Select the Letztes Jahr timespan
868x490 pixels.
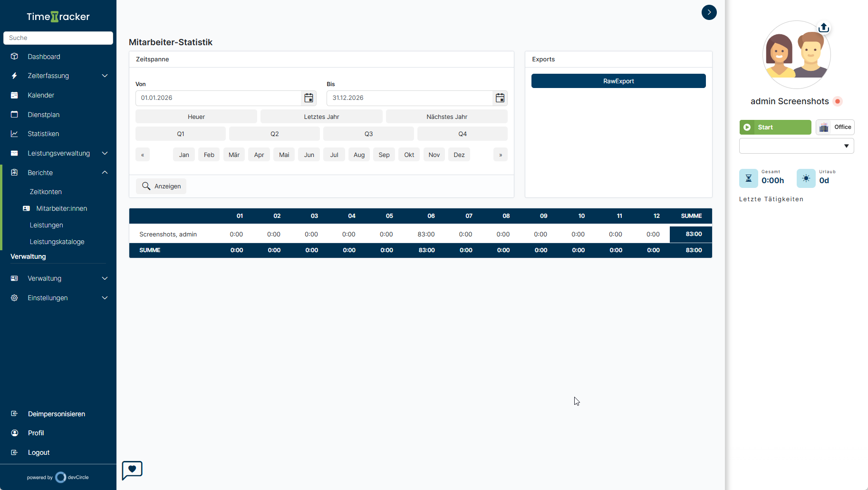[x=321, y=117]
